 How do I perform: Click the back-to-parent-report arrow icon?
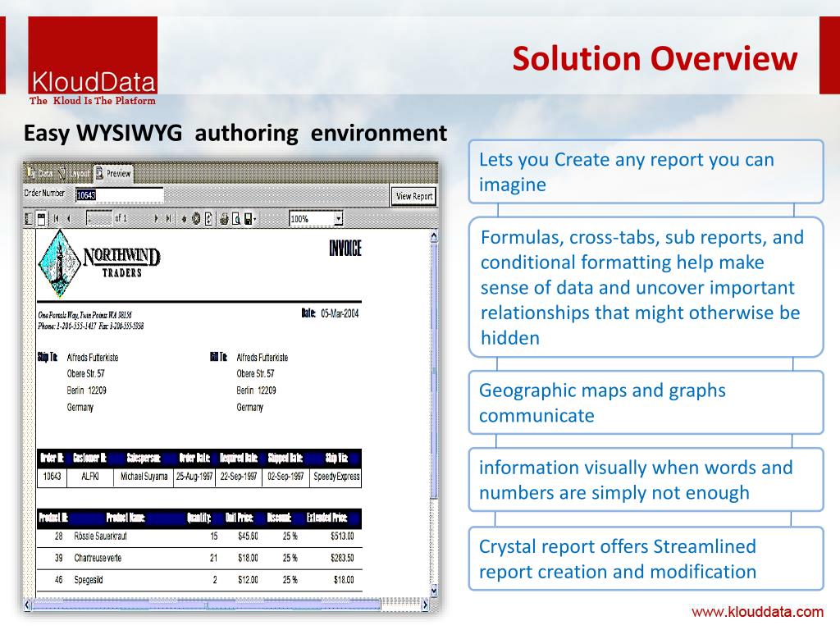point(184,218)
